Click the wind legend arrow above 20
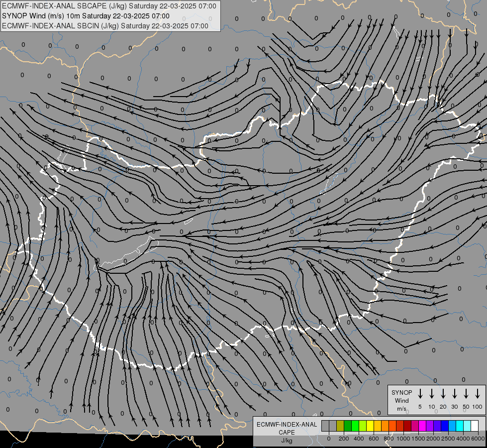Screen dimensions: 487x448 pos(443,394)
